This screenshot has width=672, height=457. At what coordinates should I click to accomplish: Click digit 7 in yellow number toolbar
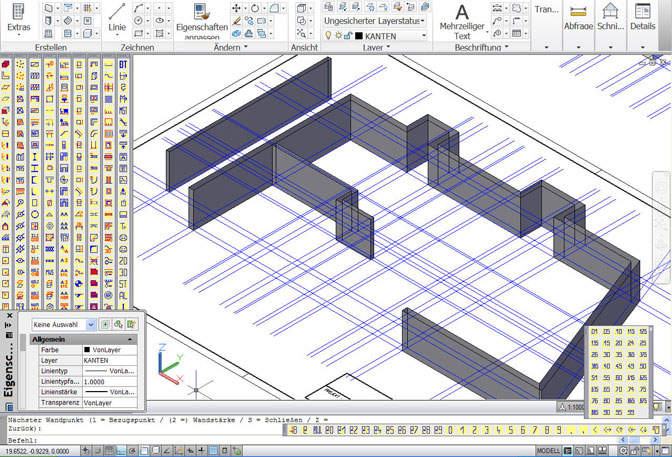click(534, 430)
